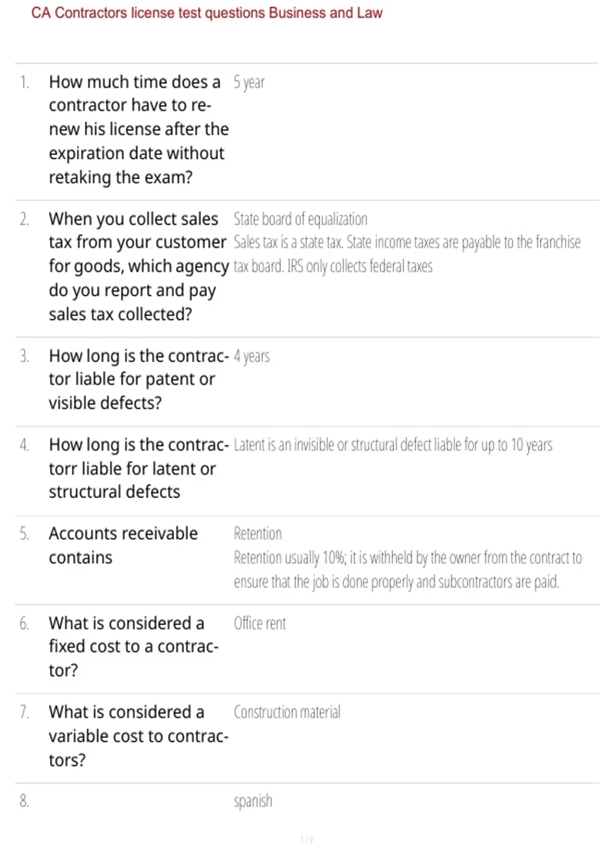Image resolution: width=613 pixels, height=868 pixels.
Task: Click the answer "Office rent"
Action: click(260, 623)
